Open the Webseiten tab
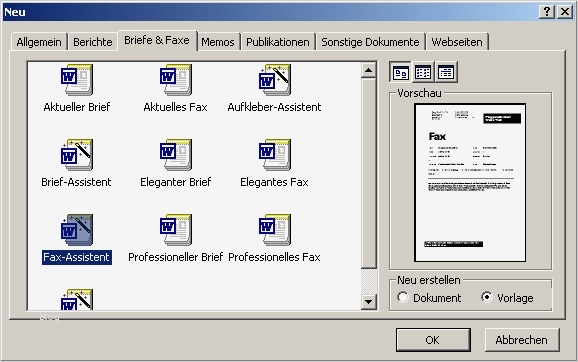Image resolution: width=578 pixels, height=362 pixels. pos(457,42)
